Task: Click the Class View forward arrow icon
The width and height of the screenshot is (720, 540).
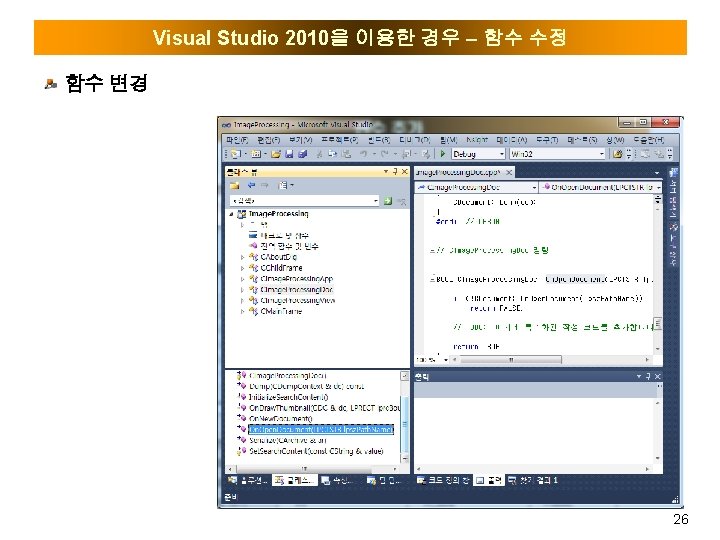Action: point(264,186)
